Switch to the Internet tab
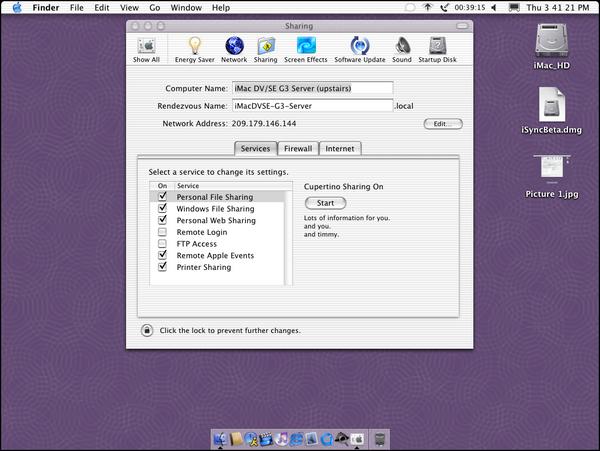 pyautogui.click(x=340, y=148)
